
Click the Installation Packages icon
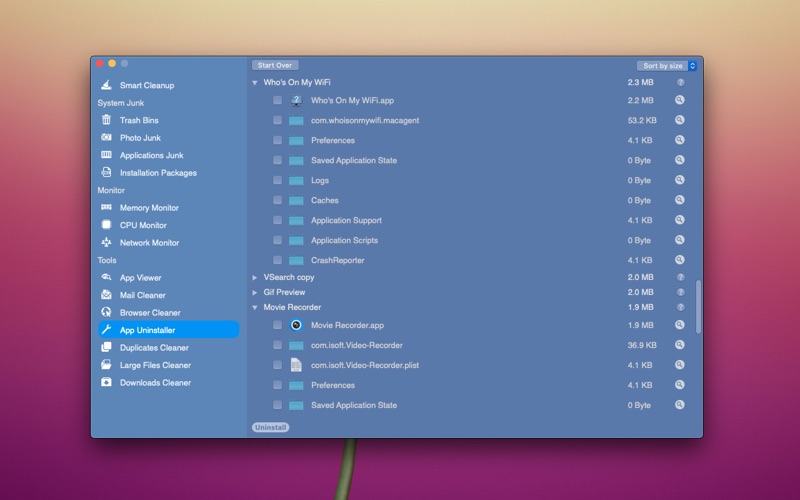(106, 172)
